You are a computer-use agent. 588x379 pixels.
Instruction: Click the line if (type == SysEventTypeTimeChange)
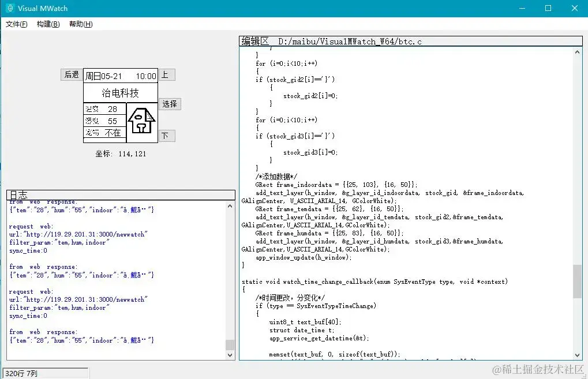point(316,306)
